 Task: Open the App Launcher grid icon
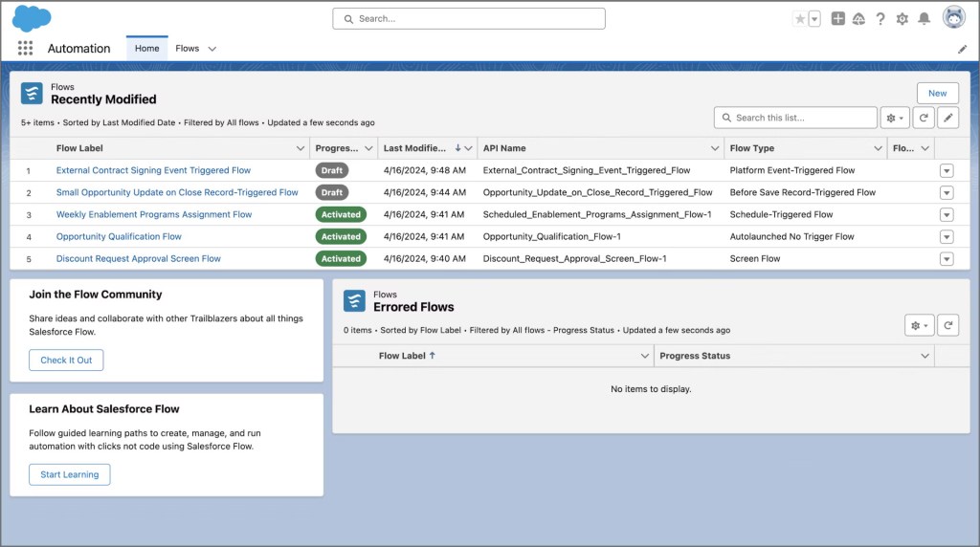click(25, 48)
